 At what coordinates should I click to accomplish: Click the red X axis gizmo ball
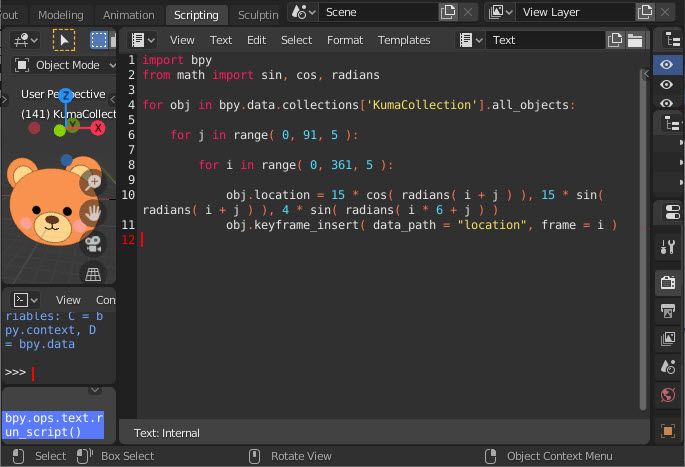tap(98, 128)
